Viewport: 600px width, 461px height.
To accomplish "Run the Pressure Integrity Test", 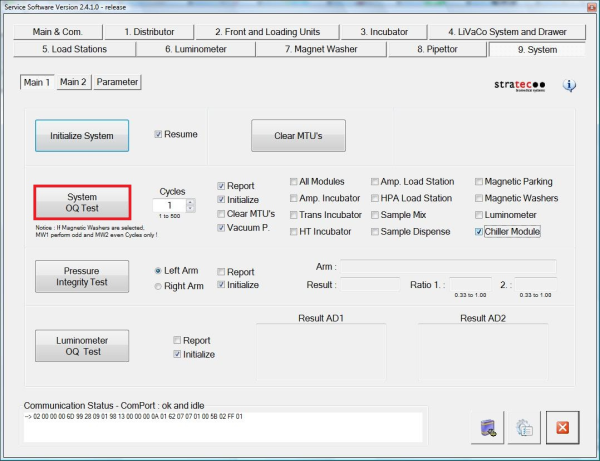I will [x=82, y=278].
